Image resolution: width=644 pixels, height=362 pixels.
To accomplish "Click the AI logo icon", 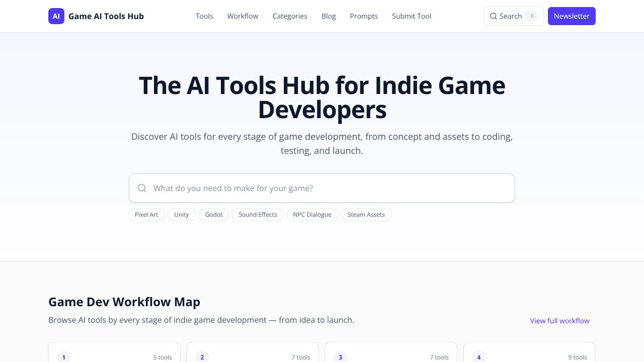I will click(56, 16).
